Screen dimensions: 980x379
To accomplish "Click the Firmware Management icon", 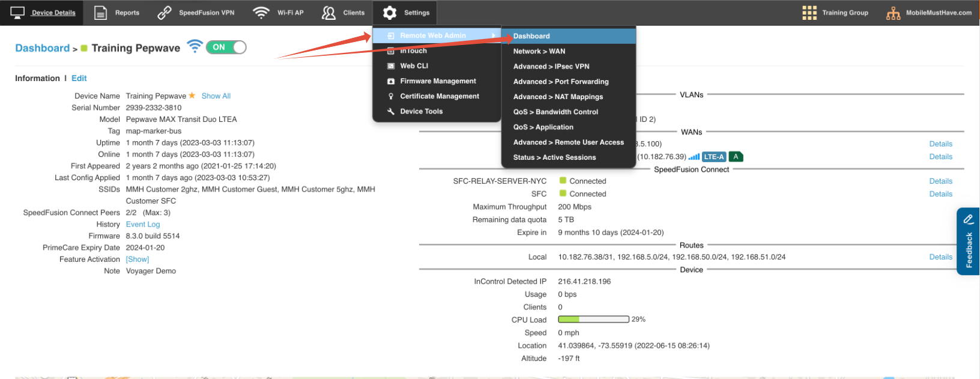I will click(x=391, y=81).
